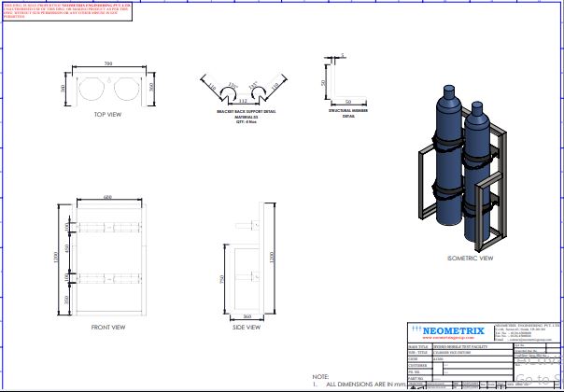Select the left circle in top view
Screen dimensions: 564x392
pyautogui.click(x=92, y=91)
